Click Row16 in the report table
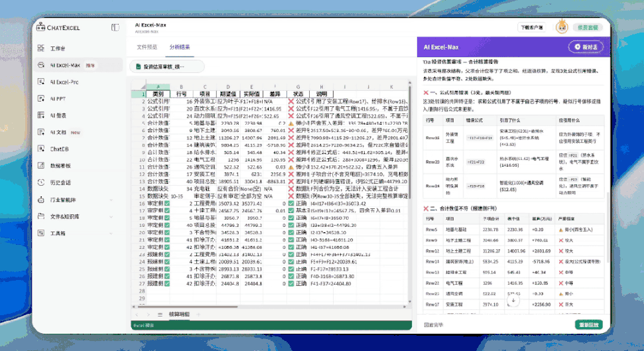This screenshot has height=351, width=644. (x=432, y=138)
